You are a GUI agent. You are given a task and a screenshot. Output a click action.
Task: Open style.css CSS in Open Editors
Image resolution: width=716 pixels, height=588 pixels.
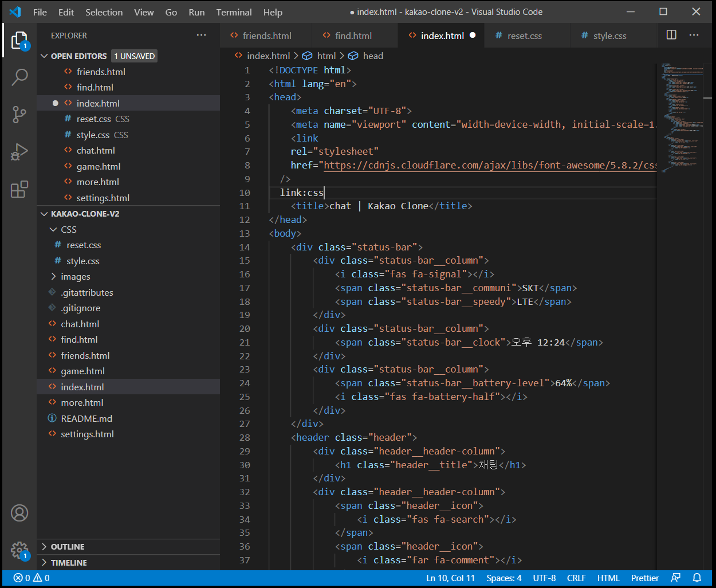click(x=128, y=135)
